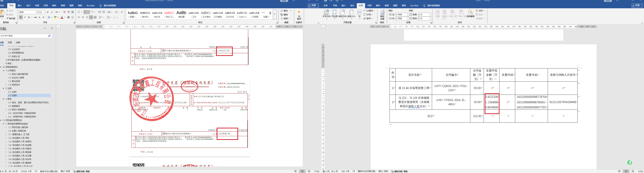Collapse heading 七 资格审查资料 in navigation
Viewport: 644px width, 173px height.
tap(1, 67)
